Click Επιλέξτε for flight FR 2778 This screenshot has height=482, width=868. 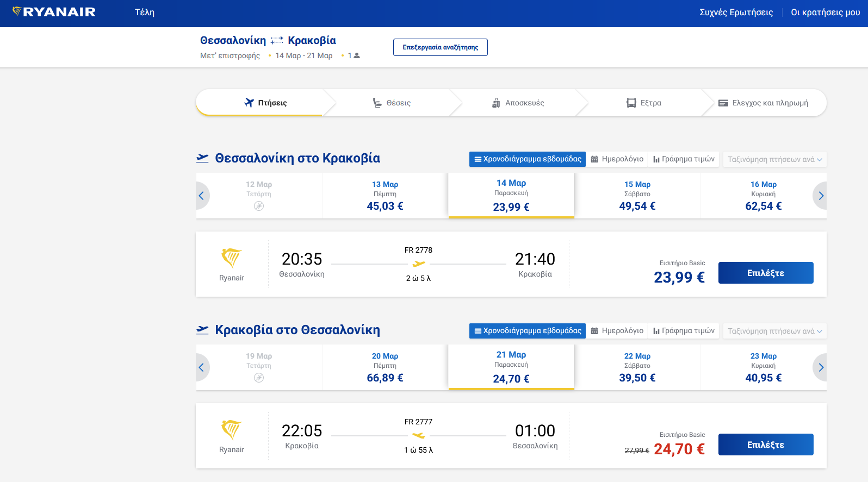coord(766,273)
